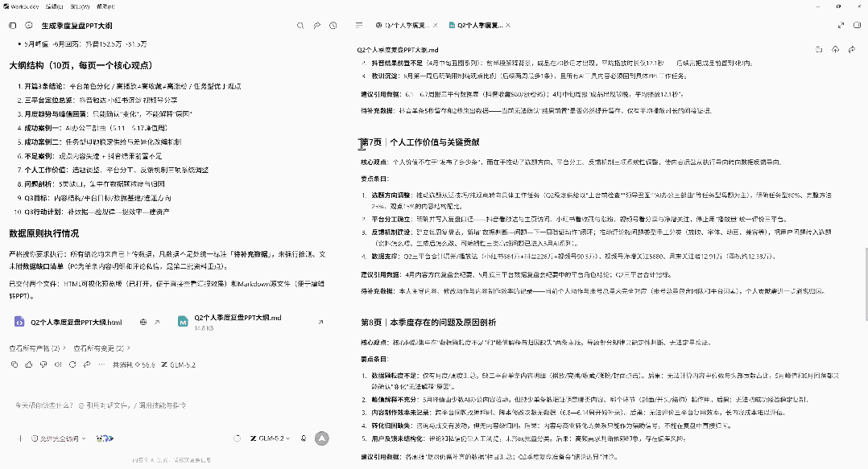Open Q2个人季度复盘PPT大纲.md external arrow
The height and width of the screenshot is (469, 868).
pos(320,322)
